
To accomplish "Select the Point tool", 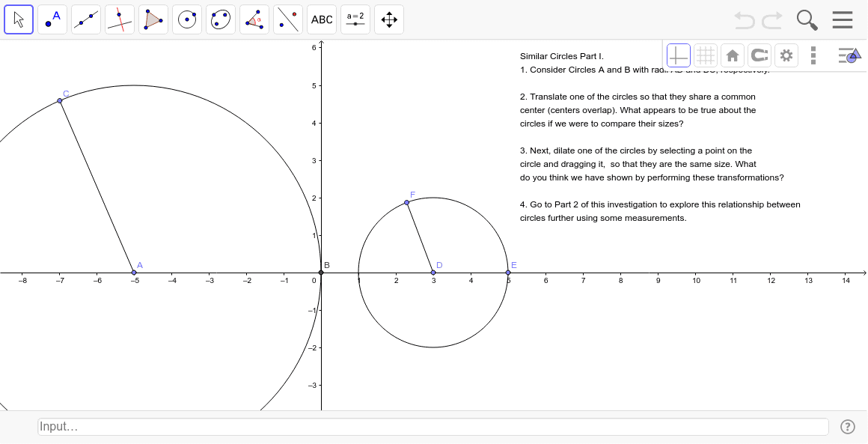I will 52,19.
